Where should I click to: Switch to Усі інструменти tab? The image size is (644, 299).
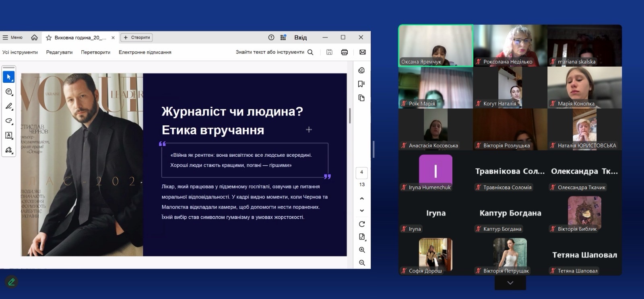[20, 52]
